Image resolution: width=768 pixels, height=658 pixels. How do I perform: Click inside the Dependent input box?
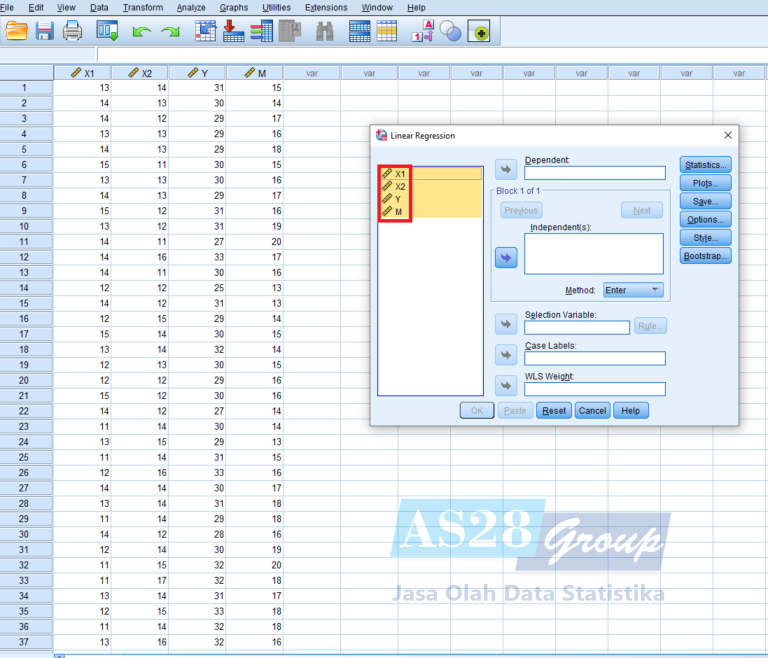(x=594, y=173)
